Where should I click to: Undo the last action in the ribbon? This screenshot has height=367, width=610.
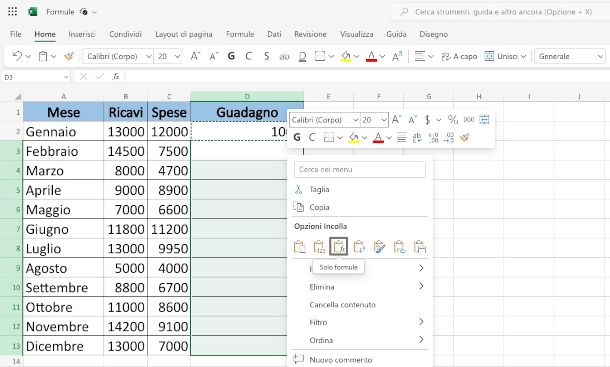(x=17, y=56)
